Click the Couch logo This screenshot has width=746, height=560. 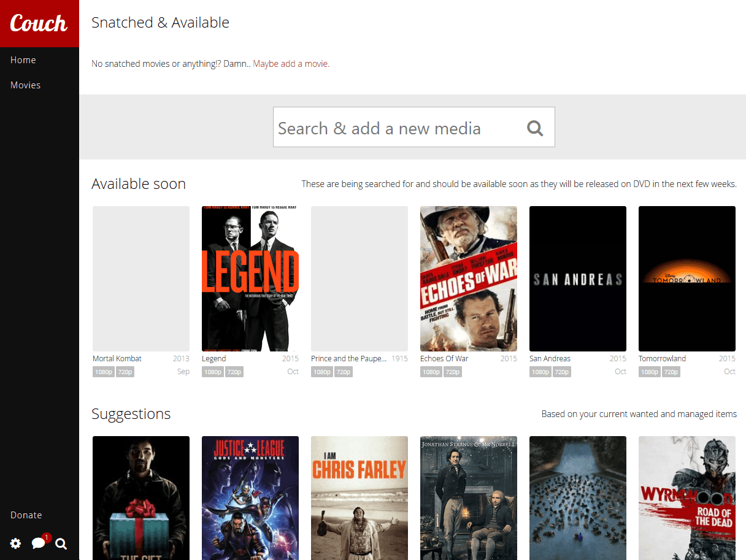tap(39, 23)
